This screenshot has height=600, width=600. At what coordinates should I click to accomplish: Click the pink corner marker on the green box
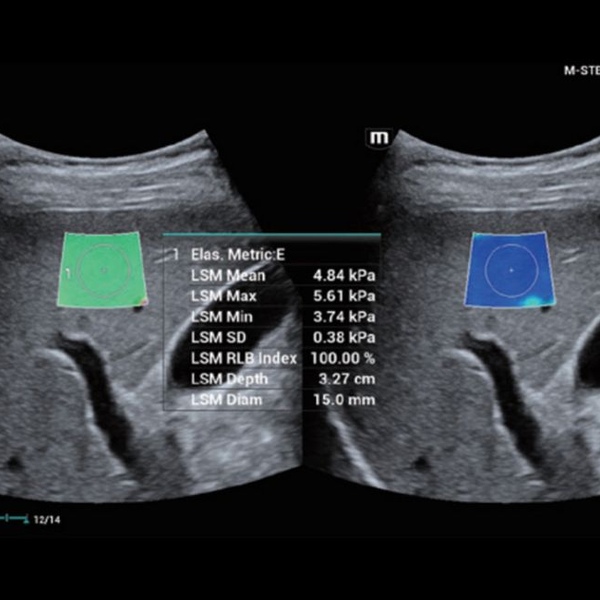[x=143, y=302]
